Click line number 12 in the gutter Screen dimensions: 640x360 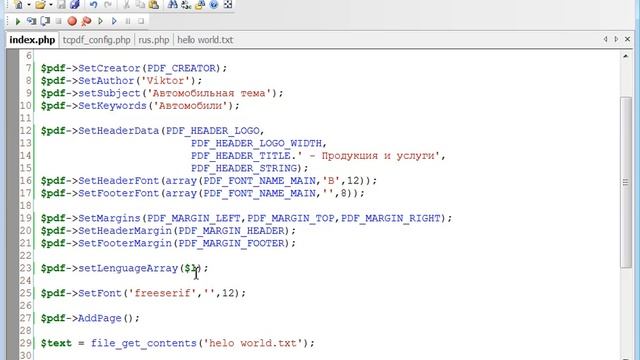tap(25, 131)
